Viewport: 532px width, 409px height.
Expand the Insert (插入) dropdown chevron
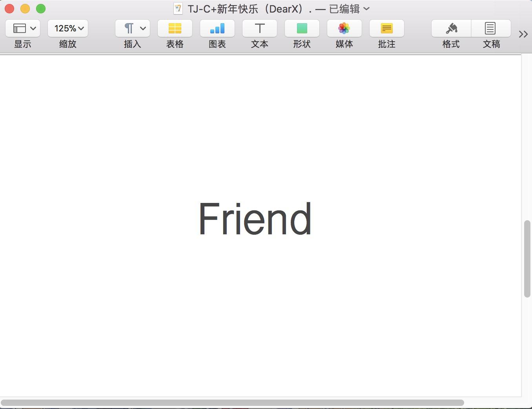click(143, 28)
